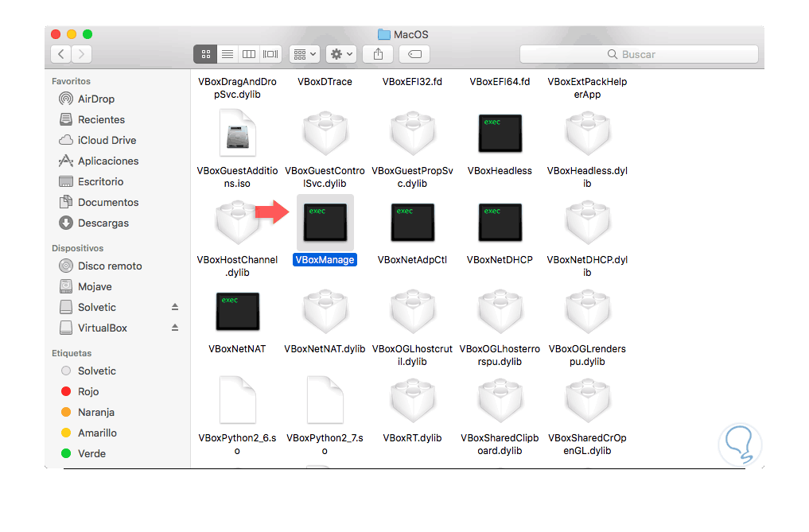Filter by the gray Solvetic tag
This screenshot has height=532, width=809.
[88, 371]
